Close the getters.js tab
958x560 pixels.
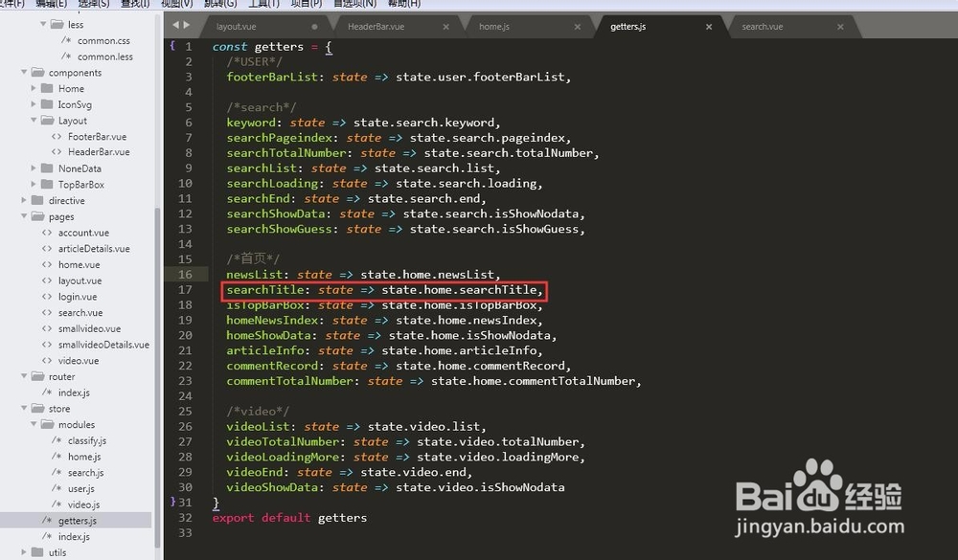(x=709, y=26)
